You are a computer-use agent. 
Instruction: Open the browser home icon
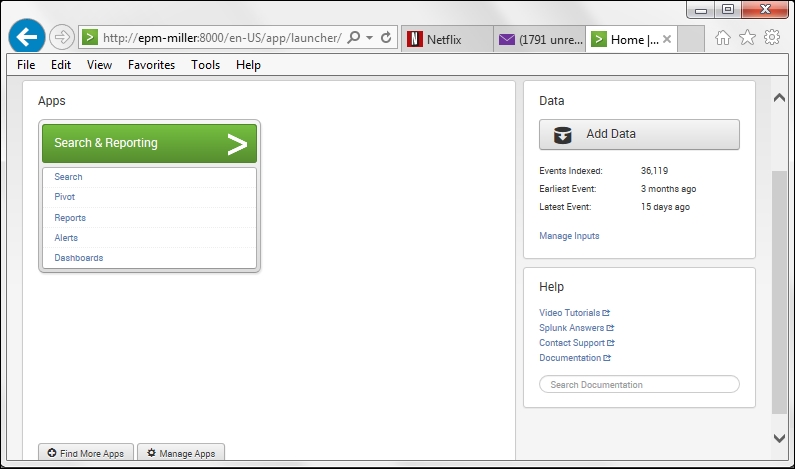click(723, 38)
